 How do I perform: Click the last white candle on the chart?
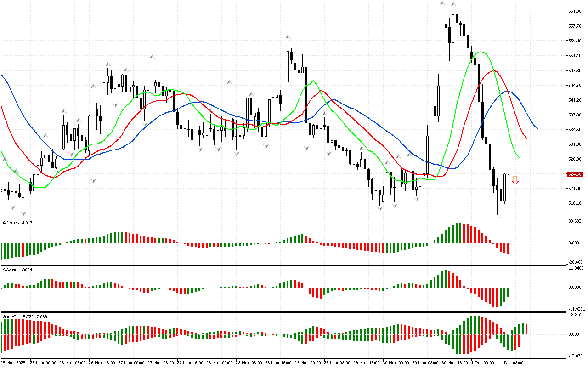(504, 188)
